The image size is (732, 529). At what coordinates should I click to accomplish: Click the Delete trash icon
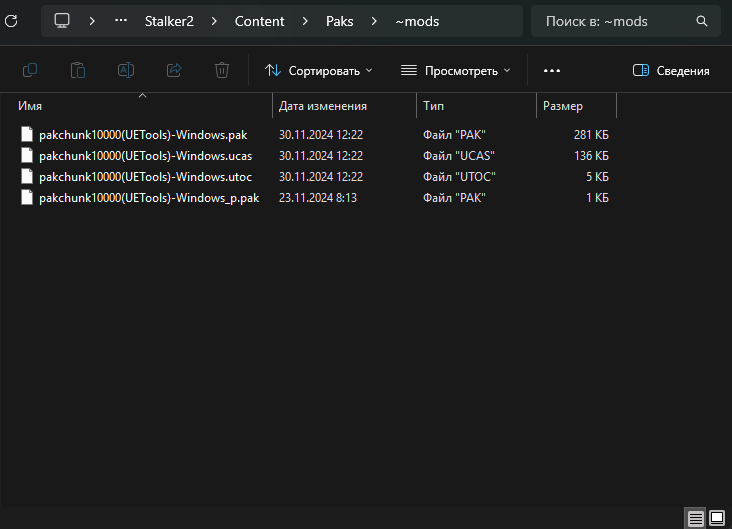click(x=222, y=70)
